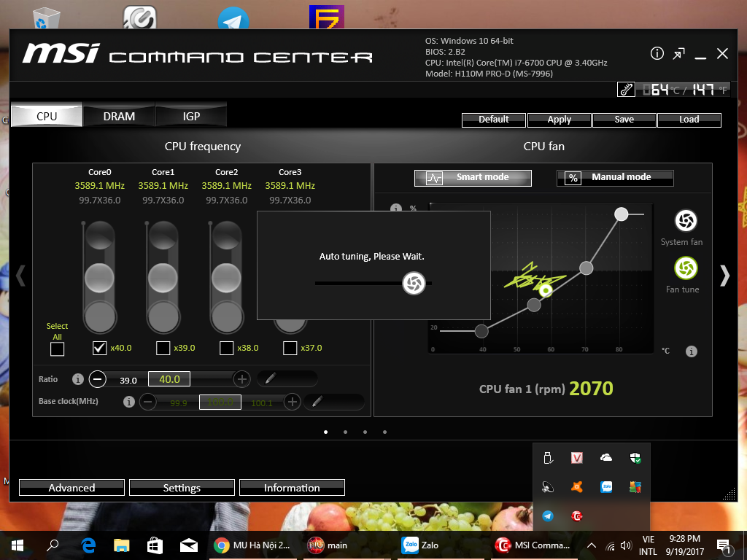Viewport: 747px width, 560px height.
Task: Click the Ratio pencil edit icon
Action: pos(270,378)
